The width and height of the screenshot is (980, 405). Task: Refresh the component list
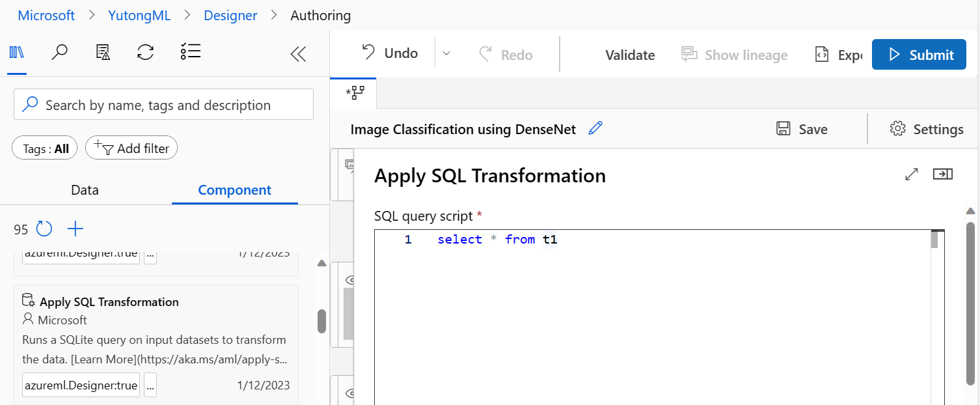44,229
